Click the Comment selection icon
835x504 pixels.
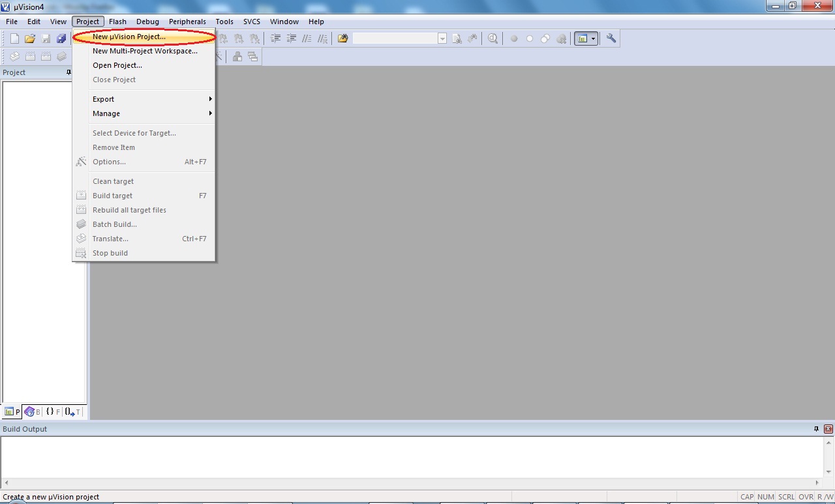[307, 38]
